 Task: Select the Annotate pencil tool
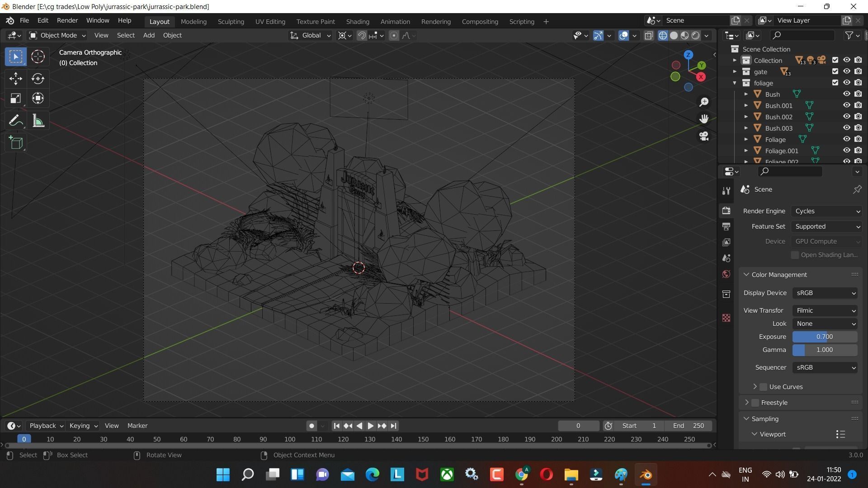pyautogui.click(x=16, y=121)
